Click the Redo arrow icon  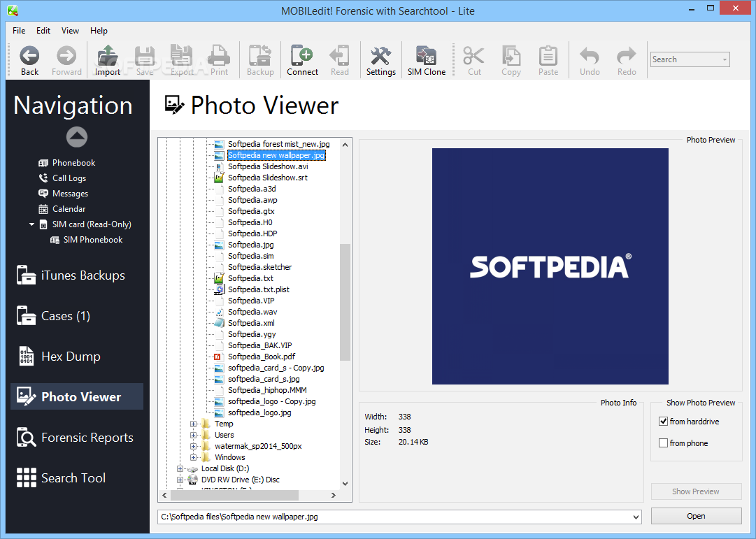tap(627, 56)
